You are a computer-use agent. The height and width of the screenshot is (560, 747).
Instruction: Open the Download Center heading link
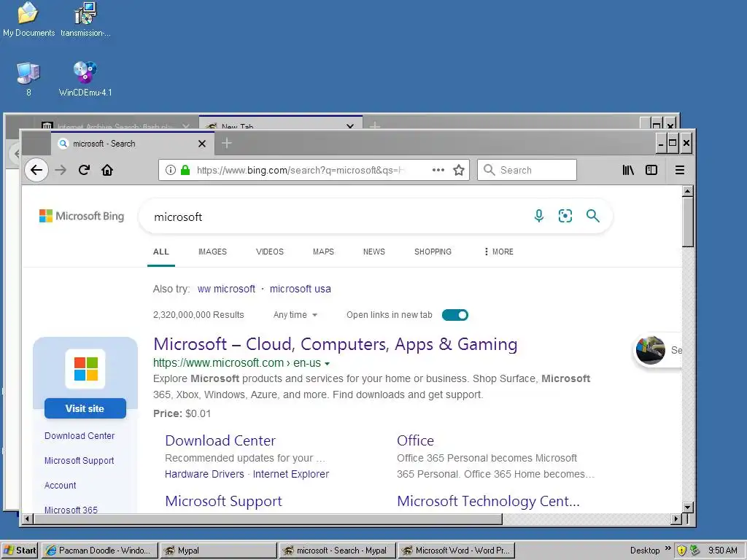pos(220,440)
